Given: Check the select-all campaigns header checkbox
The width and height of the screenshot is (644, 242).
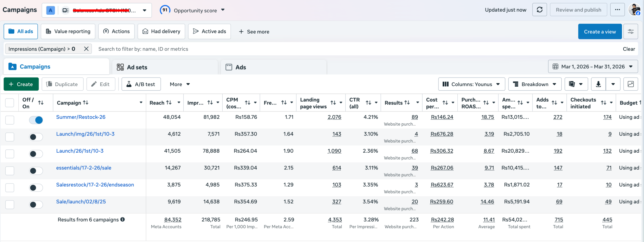Looking at the screenshot, I should [10, 103].
